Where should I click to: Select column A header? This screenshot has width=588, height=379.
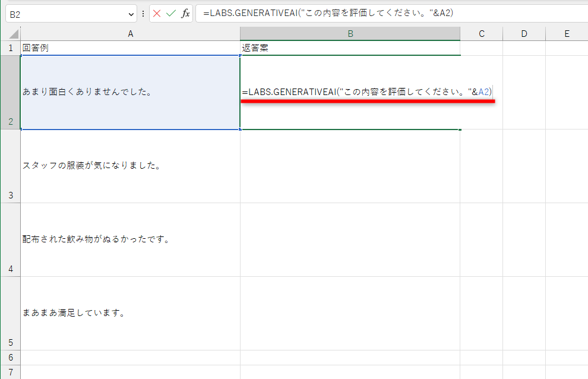tap(130, 34)
